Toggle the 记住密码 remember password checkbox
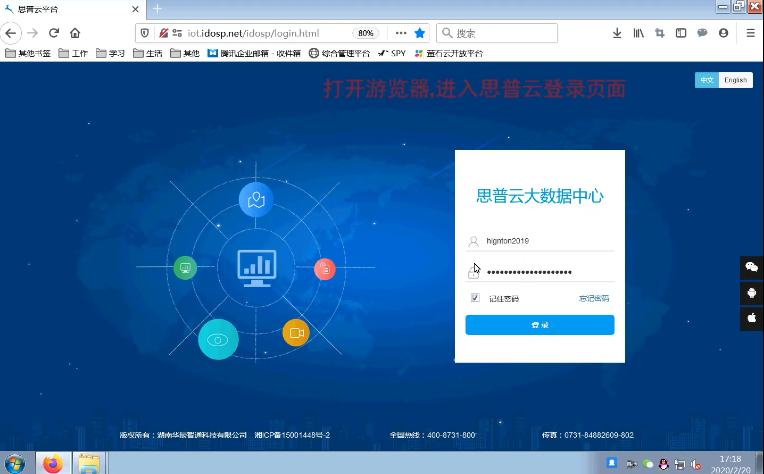This screenshot has width=764, height=474. (x=475, y=298)
